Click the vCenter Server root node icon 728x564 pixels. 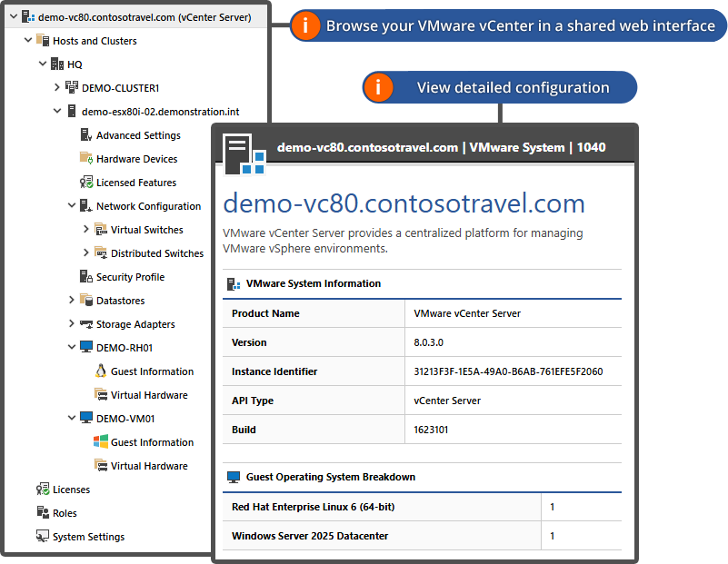[28, 17]
